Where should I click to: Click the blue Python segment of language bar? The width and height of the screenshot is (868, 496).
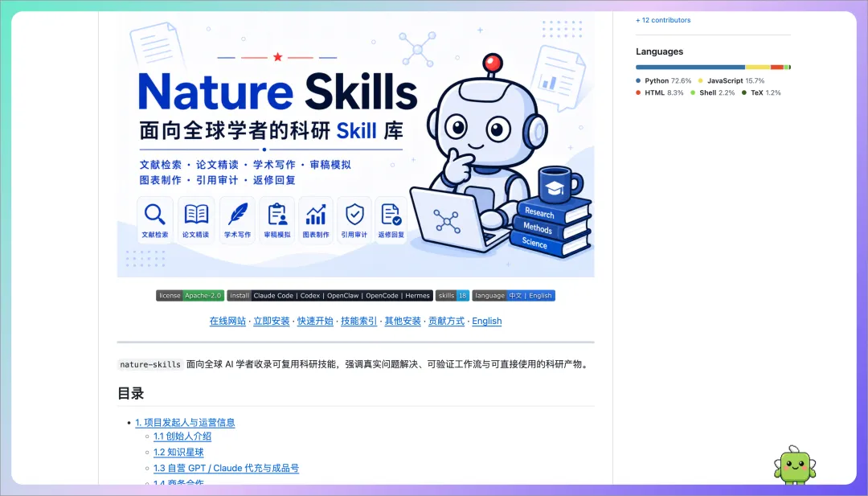tap(690, 67)
